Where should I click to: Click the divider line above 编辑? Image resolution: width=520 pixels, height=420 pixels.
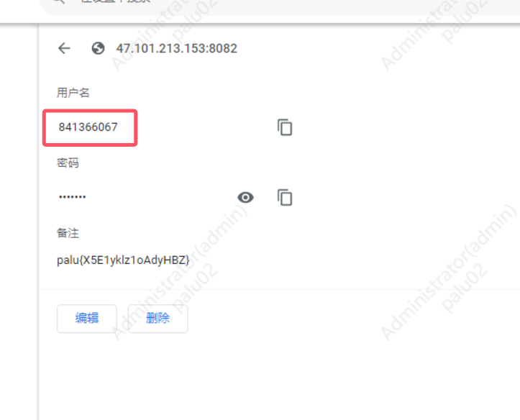coord(280,289)
